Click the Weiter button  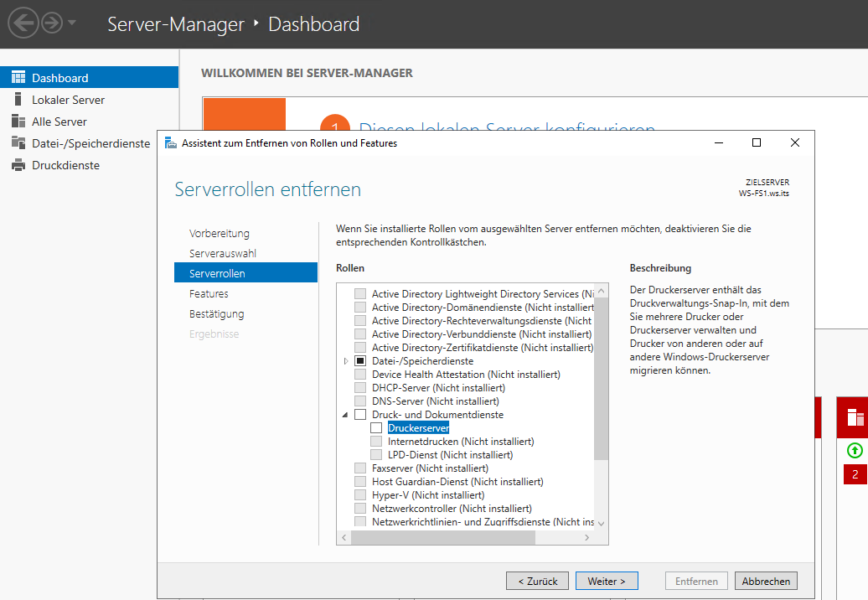pos(607,582)
